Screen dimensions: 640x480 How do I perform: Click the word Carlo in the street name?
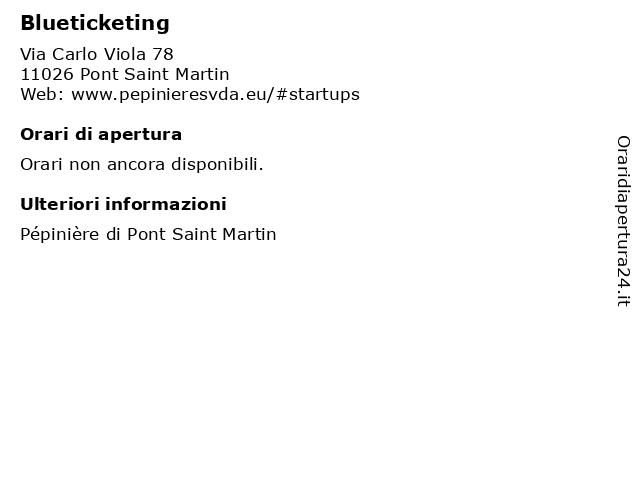pos(74,54)
